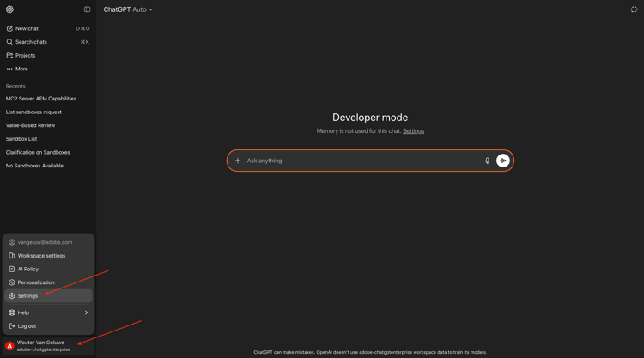Start a New chat
This screenshot has width=644, height=358.
pyautogui.click(x=48, y=28)
